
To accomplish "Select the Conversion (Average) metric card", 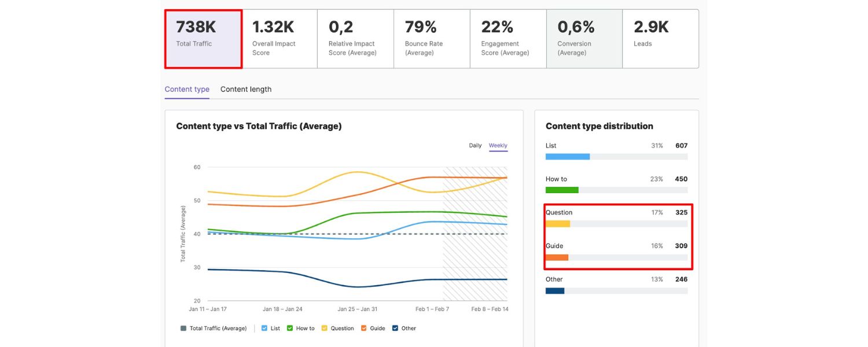I will 584,39.
